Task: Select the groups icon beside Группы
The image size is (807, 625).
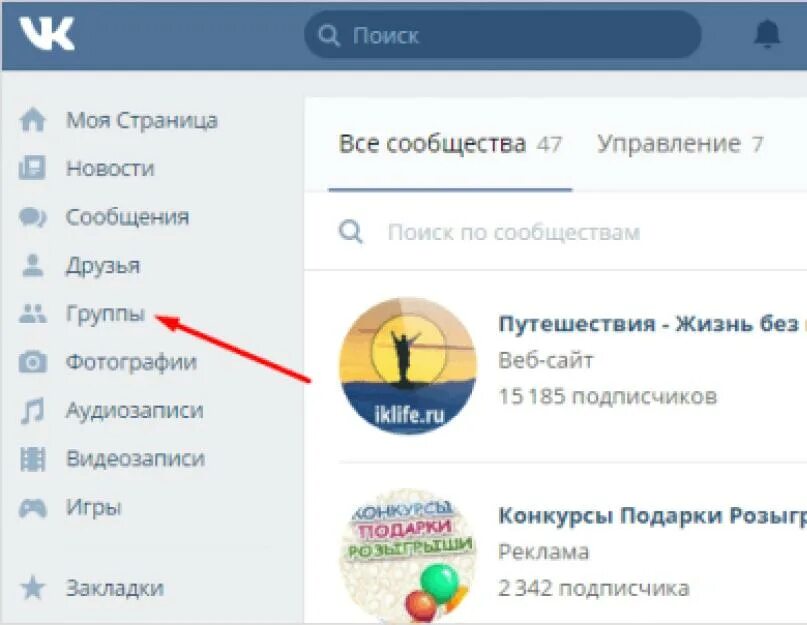Action: point(31,313)
